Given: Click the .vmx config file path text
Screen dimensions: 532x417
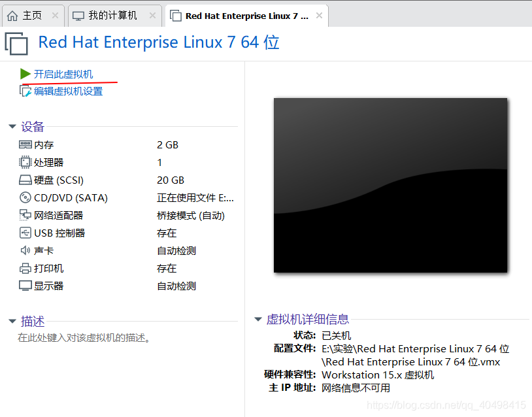Looking at the screenshot, I should click(415, 356).
